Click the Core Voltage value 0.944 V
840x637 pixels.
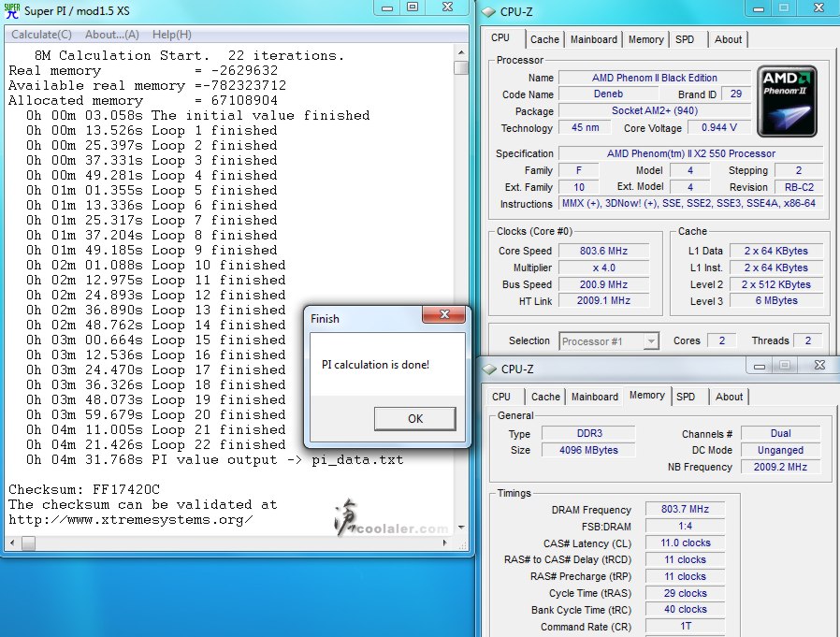(719, 127)
